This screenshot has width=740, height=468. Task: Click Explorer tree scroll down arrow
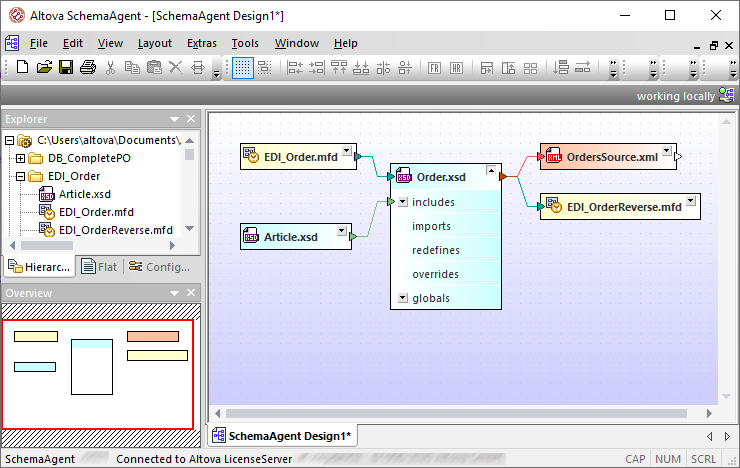pyautogui.click(x=190, y=228)
